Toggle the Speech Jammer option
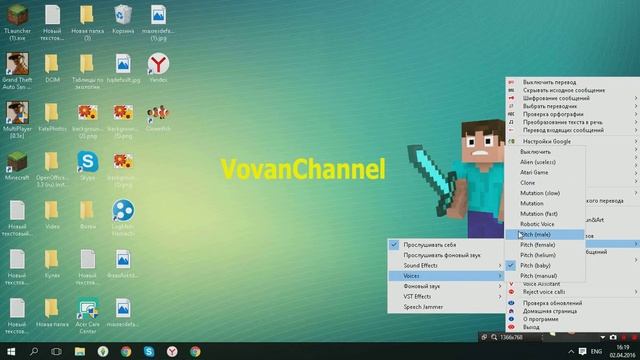The width and height of the screenshot is (640, 360). point(446,307)
